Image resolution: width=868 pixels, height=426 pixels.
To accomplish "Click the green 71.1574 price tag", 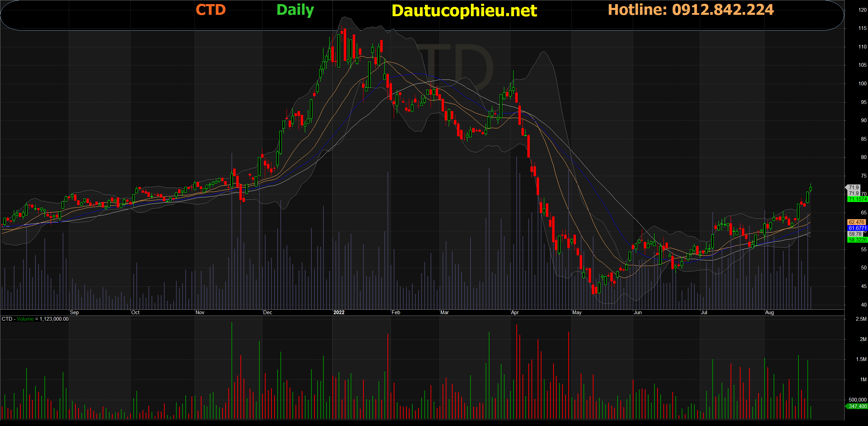I will coord(857,199).
